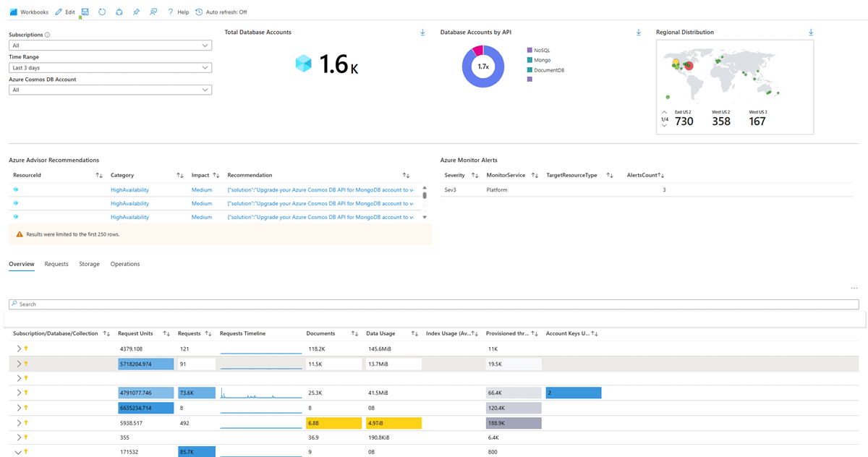Click the Help question mark icon
The width and height of the screenshot is (868, 457).
point(171,12)
